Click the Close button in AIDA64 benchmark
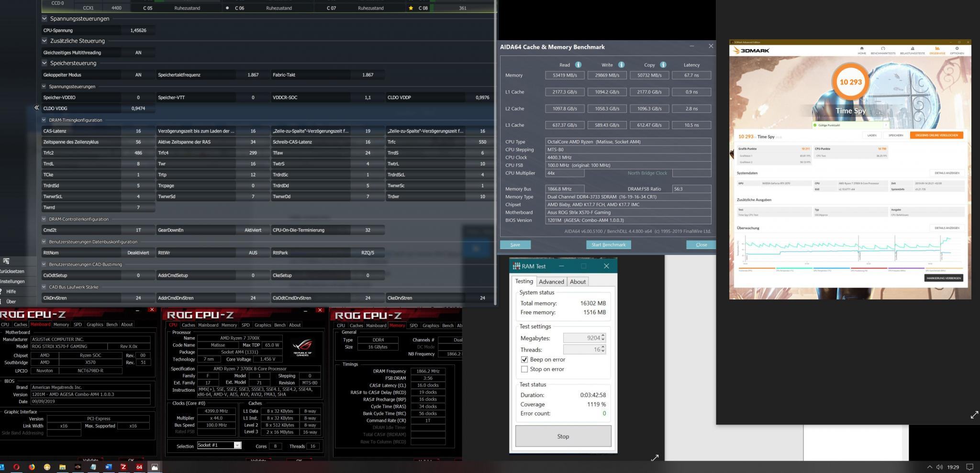Image resolution: width=980 pixels, height=473 pixels. point(701,245)
